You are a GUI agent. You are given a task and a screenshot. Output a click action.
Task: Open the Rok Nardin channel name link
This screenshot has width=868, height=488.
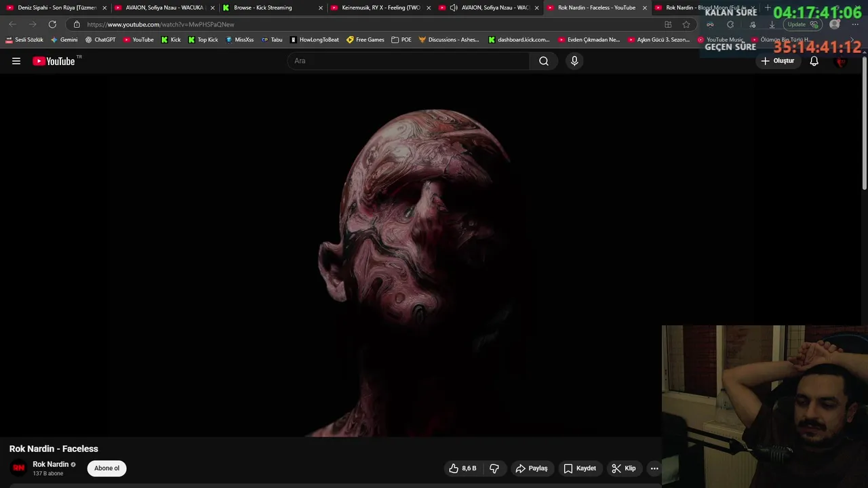pos(50,464)
